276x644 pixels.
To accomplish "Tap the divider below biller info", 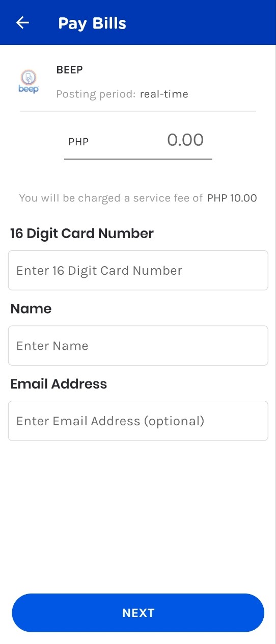I will coord(138,111).
